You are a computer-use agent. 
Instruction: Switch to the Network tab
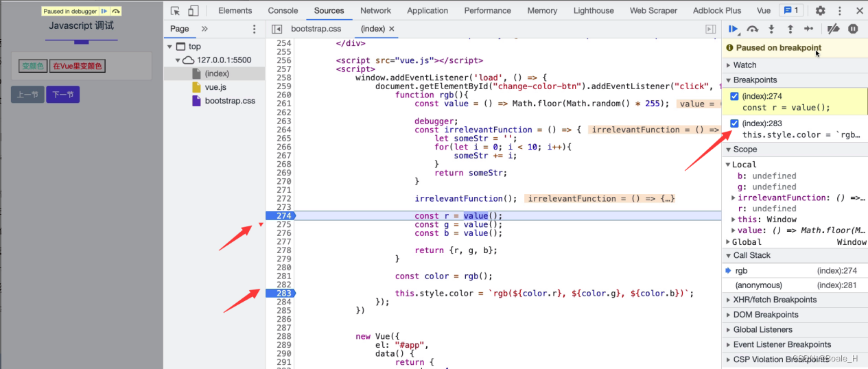click(375, 10)
